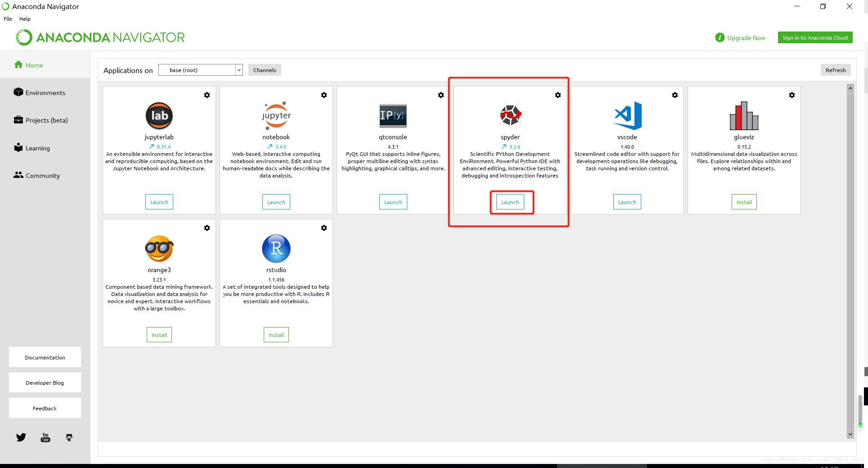Install rstudio

276,335
